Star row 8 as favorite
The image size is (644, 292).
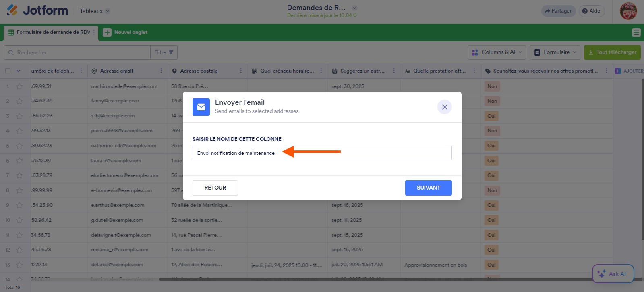[x=19, y=190]
